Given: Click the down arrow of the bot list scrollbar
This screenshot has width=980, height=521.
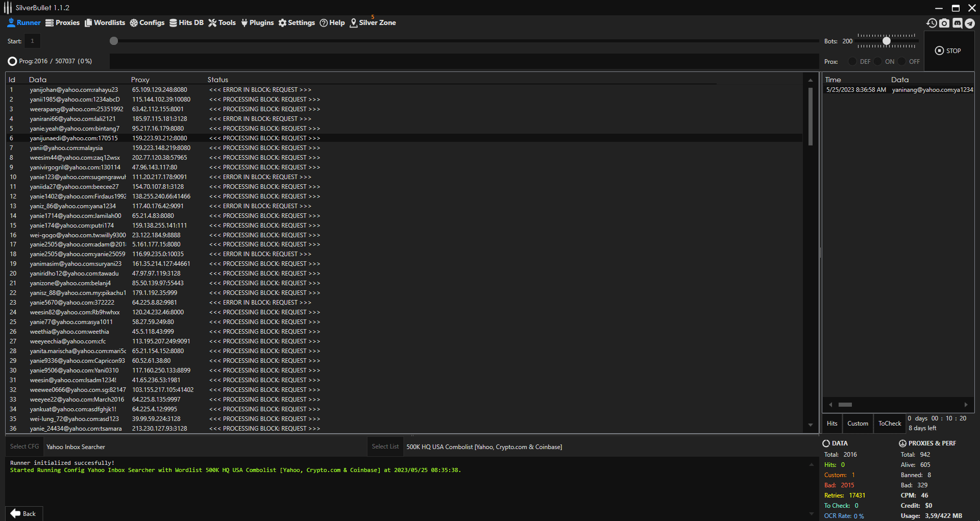Looking at the screenshot, I should point(810,425).
